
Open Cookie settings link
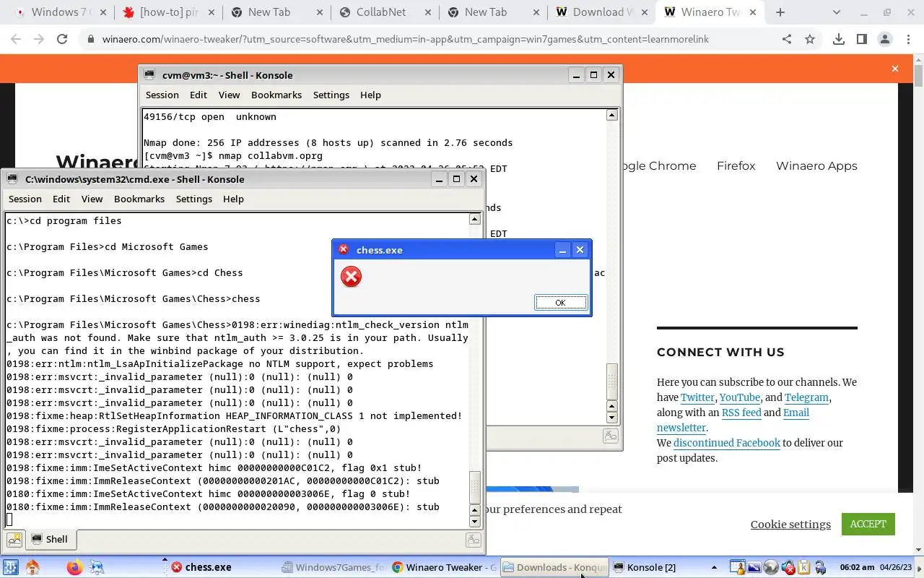[790, 525]
